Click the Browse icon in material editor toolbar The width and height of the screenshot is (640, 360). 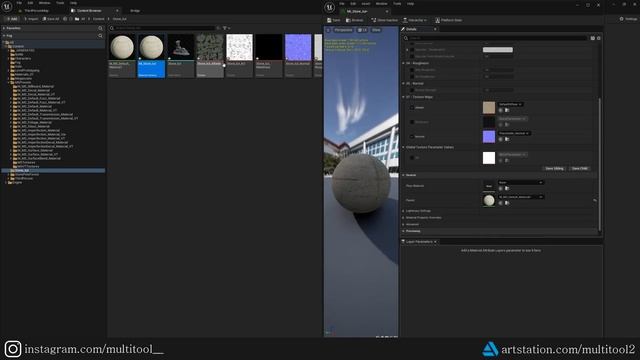click(x=354, y=20)
